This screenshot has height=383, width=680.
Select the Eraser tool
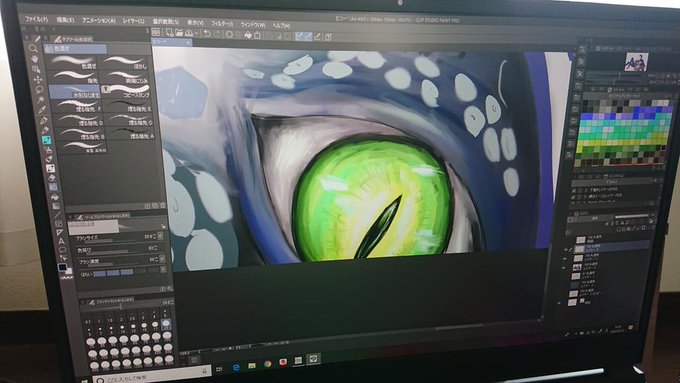tap(52, 178)
